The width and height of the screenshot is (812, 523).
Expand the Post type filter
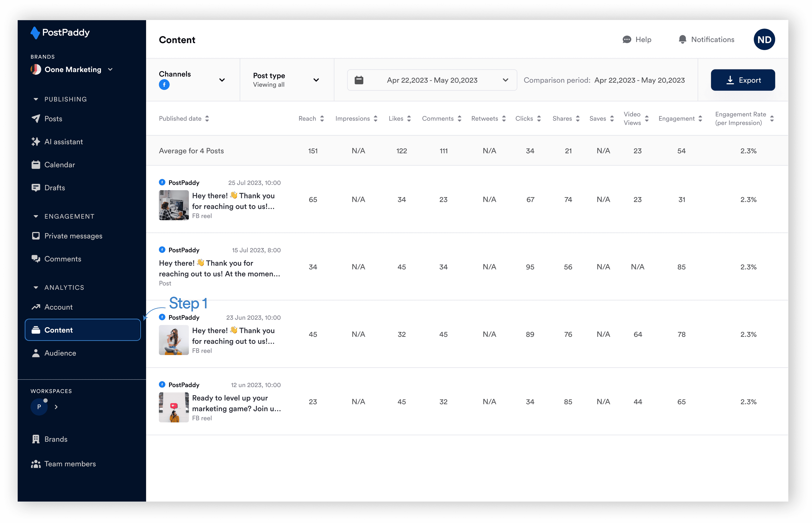316,80
